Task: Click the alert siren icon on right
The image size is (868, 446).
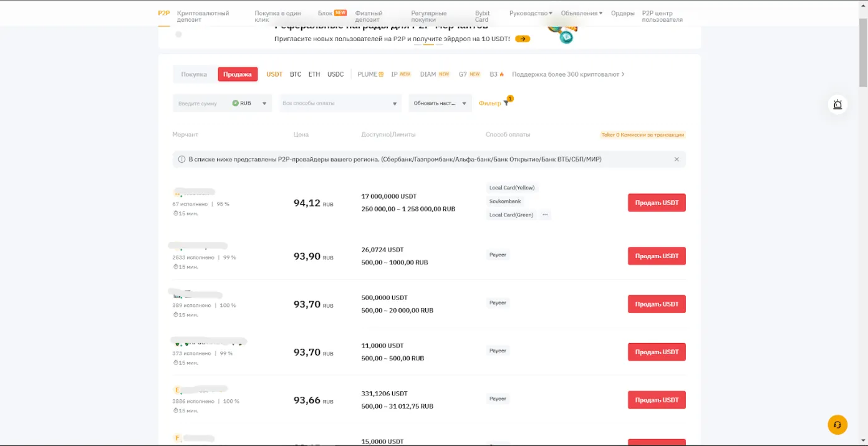Action: (x=837, y=105)
